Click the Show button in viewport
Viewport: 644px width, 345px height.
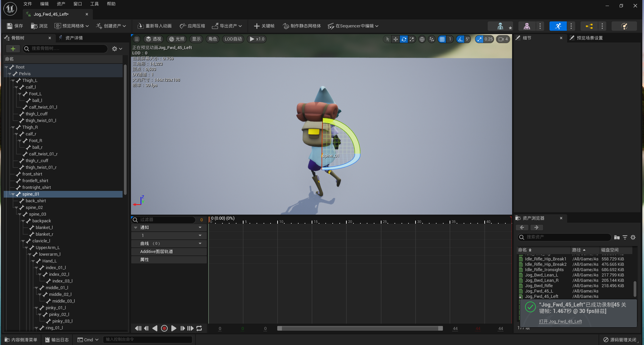(x=196, y=39)
